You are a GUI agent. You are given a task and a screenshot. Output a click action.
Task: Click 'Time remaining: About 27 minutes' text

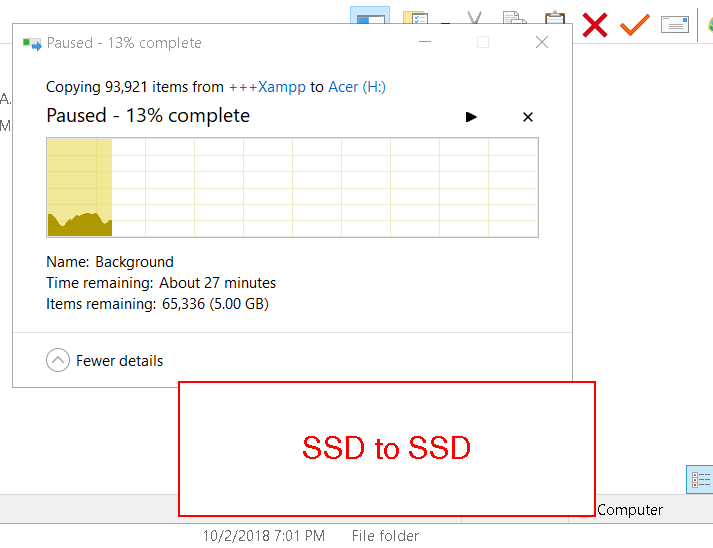pos(161,283)
